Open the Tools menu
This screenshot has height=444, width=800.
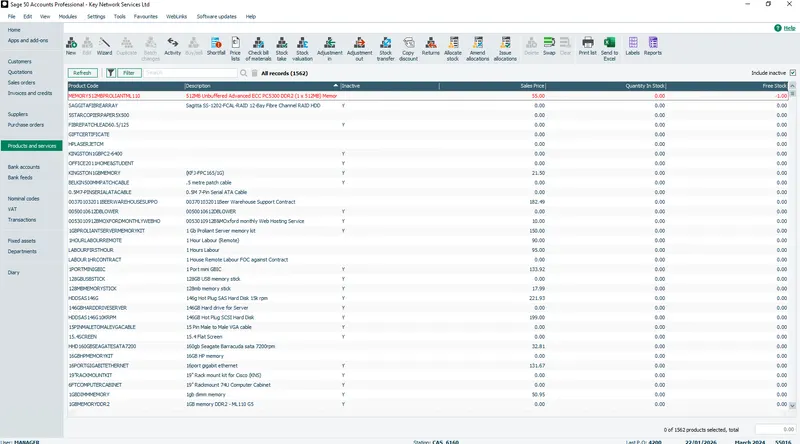click(119, 16)
